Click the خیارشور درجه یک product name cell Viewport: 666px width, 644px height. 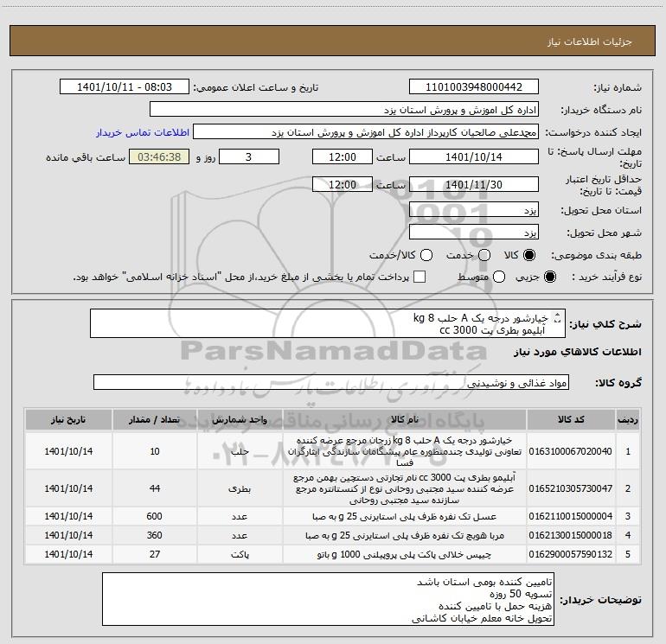(x=405, y=451)
